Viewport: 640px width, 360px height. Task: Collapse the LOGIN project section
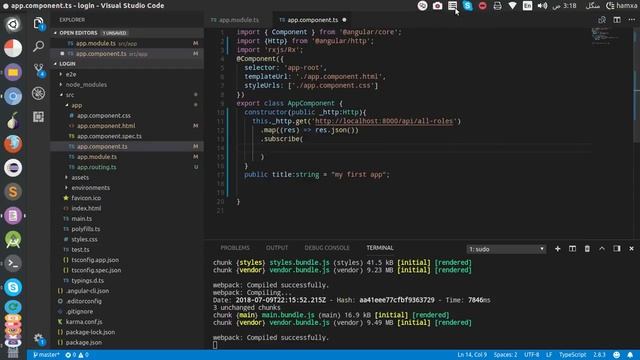coord(67,64)
